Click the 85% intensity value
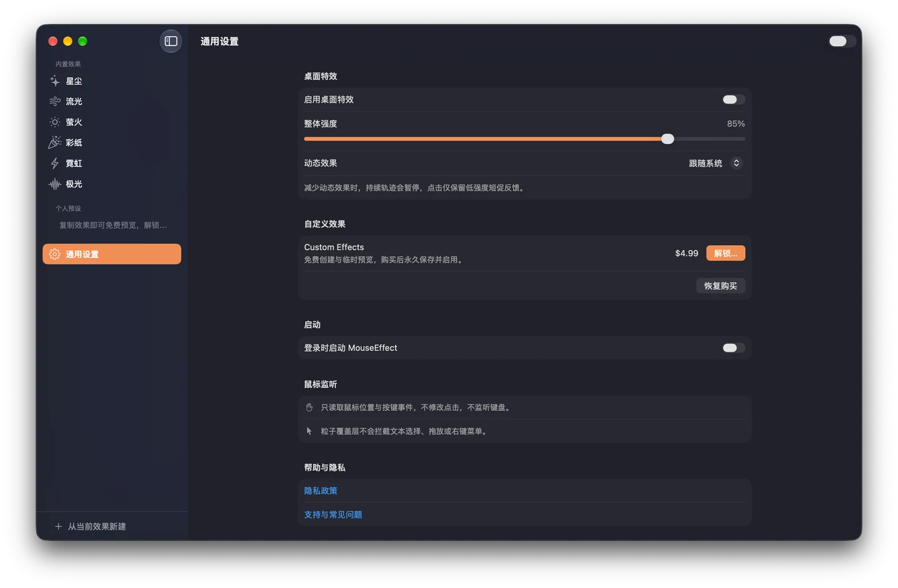 coord(736,123)
